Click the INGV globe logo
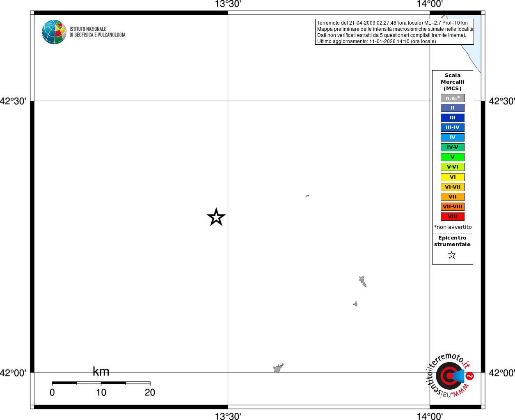Viewport: 515px width, 420px height. (x=54, y=32)
